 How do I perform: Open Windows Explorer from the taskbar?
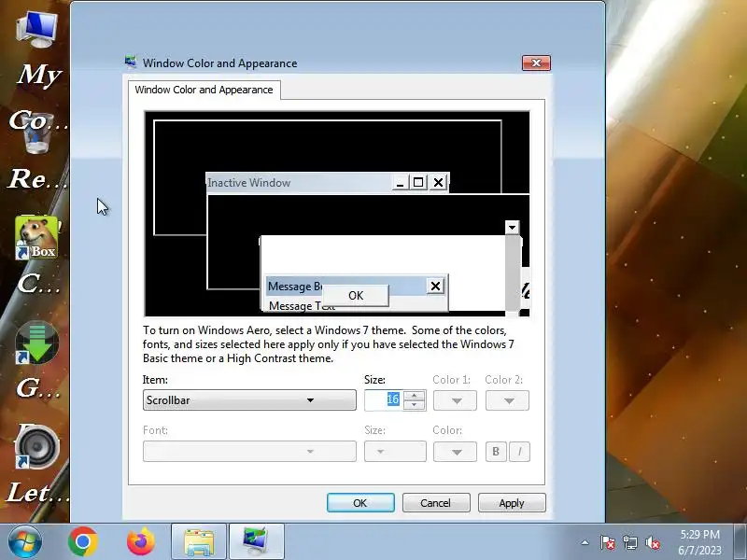click(x=199, y=542)
